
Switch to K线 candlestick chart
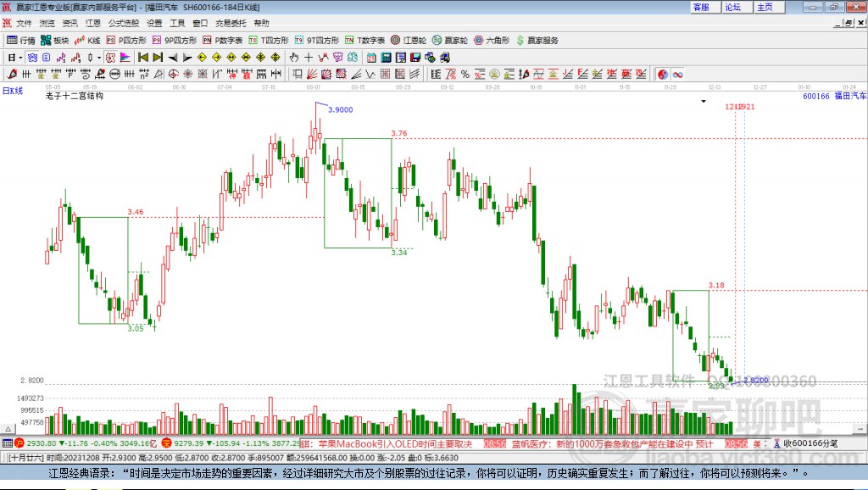[x=87, y=41]
